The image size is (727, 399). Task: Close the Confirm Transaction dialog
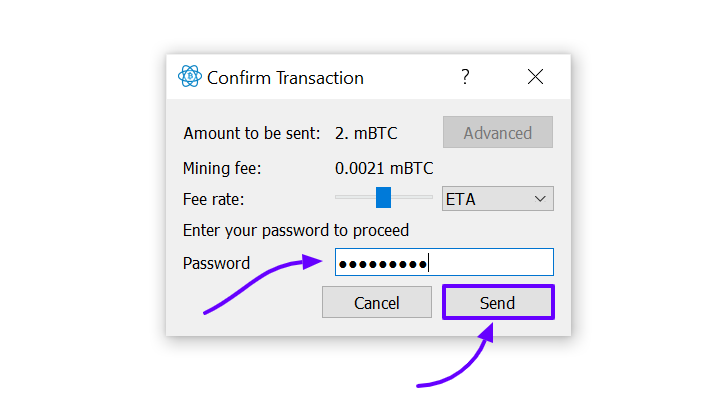pos(535,76)
